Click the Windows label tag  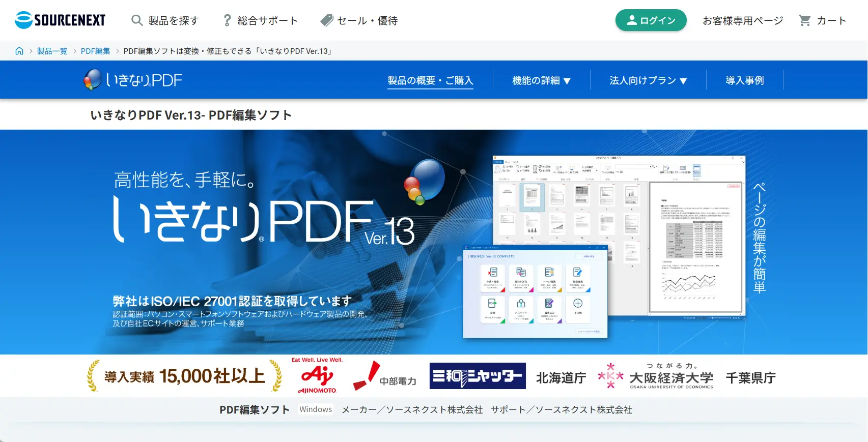[316, 409]
